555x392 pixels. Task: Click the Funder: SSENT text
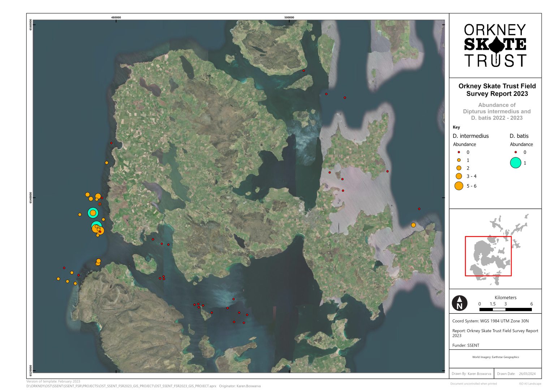[465, 345]
